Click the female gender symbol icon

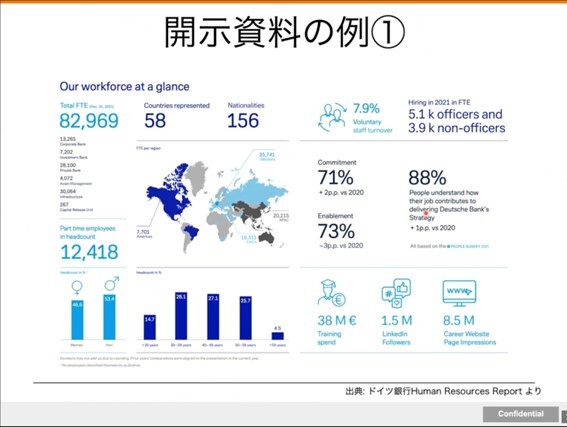pos(77,288)
